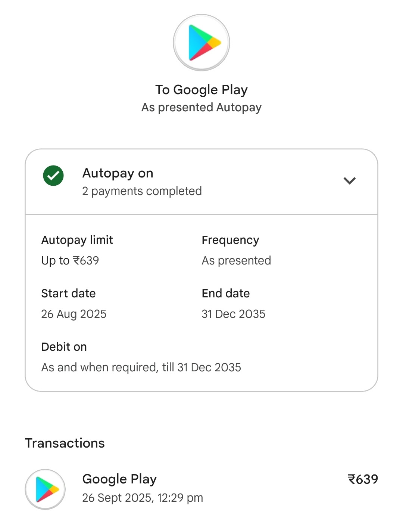
Task: Click the 'Autopay limit' label
Action: [x=77, y=240]
